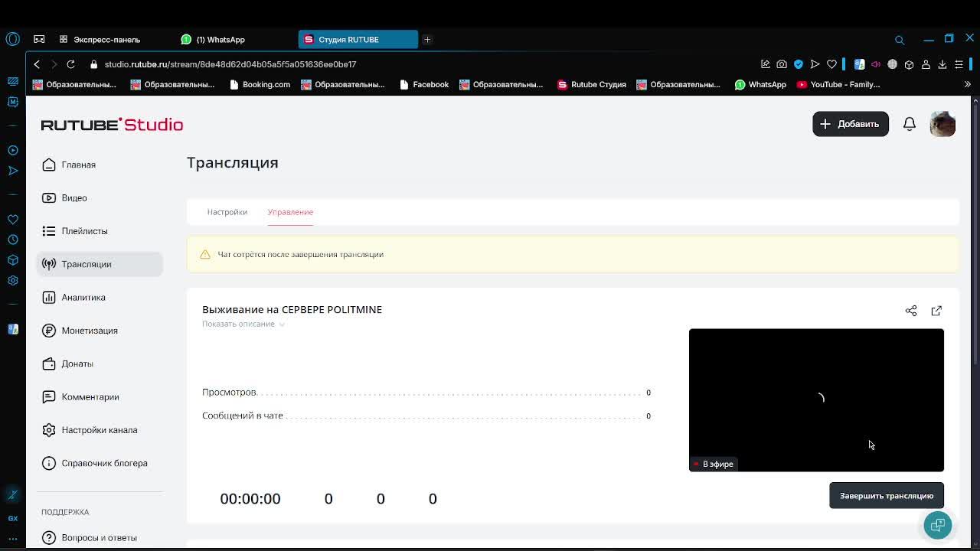Screen dimensions: 980x551
Task: Open the support chat widget
Action: click(938, 525)
